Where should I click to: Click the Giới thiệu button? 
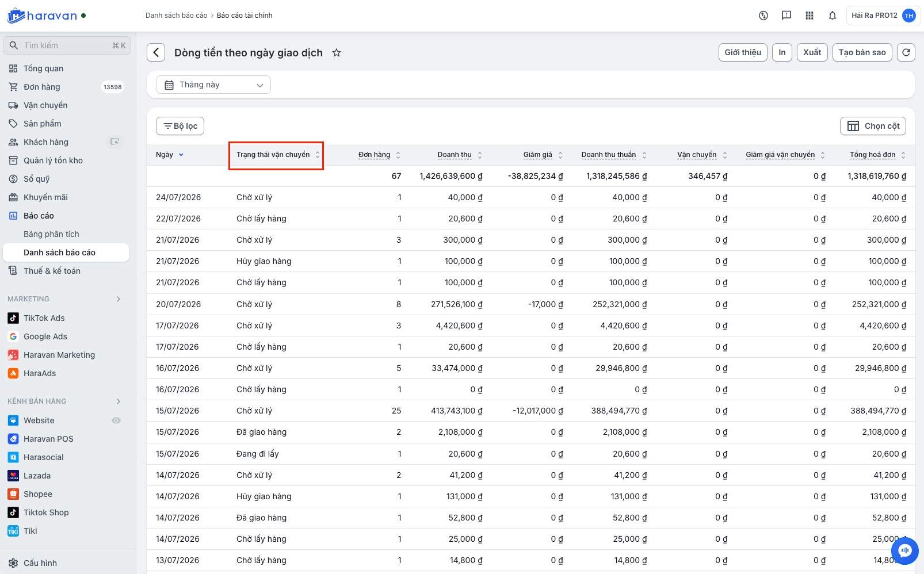coord(743,52)
